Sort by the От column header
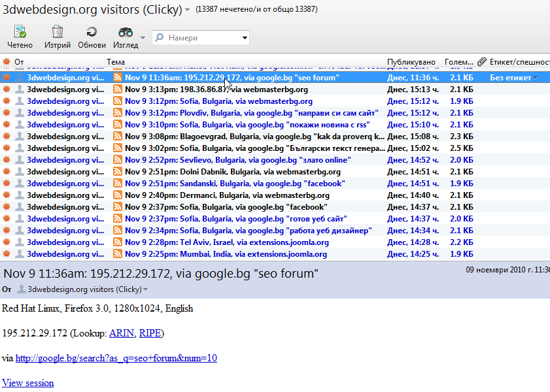This screenshot has width=550, height=392. click(x=59, y=61)
